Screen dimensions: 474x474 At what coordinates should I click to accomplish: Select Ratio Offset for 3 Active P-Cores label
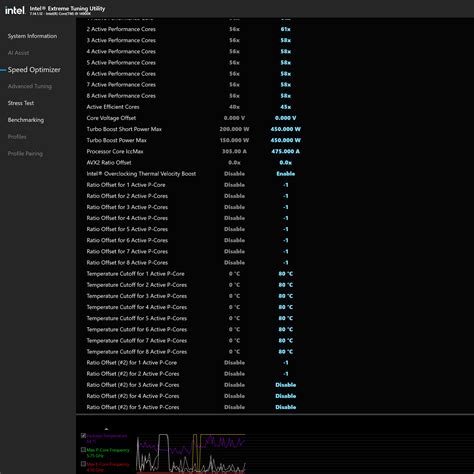(x=127, y=207)
